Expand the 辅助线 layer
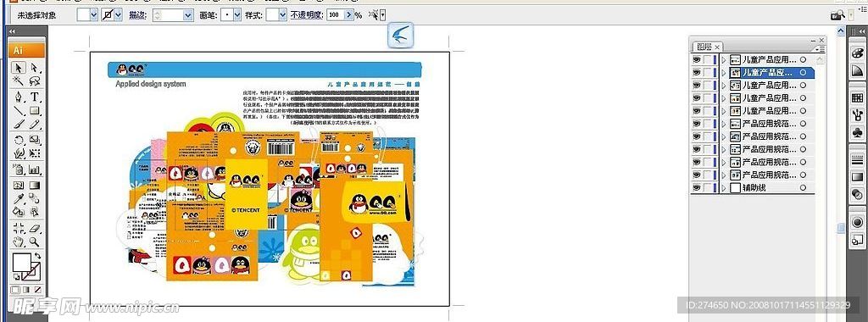This screenshot has height=322, width=868. point(724,188)
